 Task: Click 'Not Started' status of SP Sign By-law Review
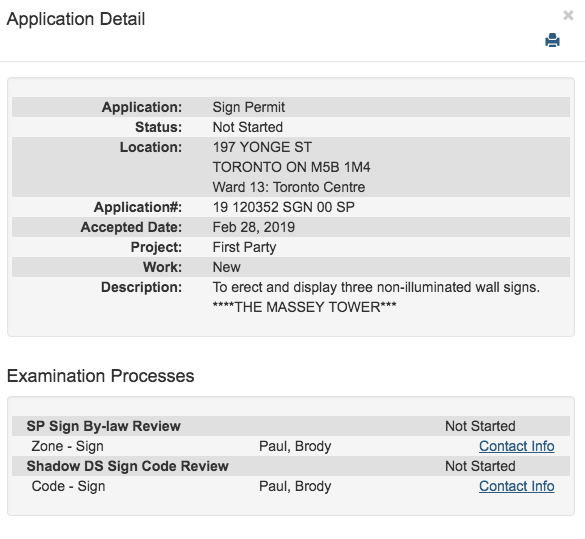pyautogui.click(x=480, y=426)
